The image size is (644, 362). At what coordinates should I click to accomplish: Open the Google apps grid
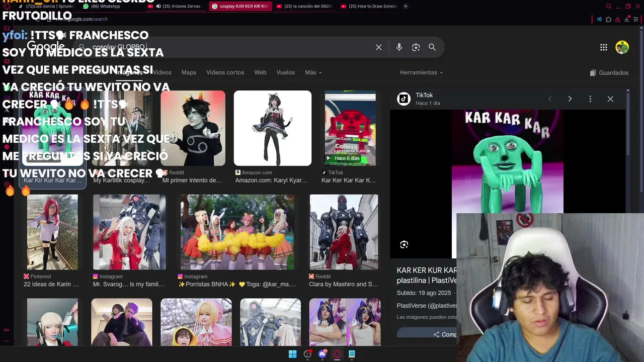click(603, 47)
